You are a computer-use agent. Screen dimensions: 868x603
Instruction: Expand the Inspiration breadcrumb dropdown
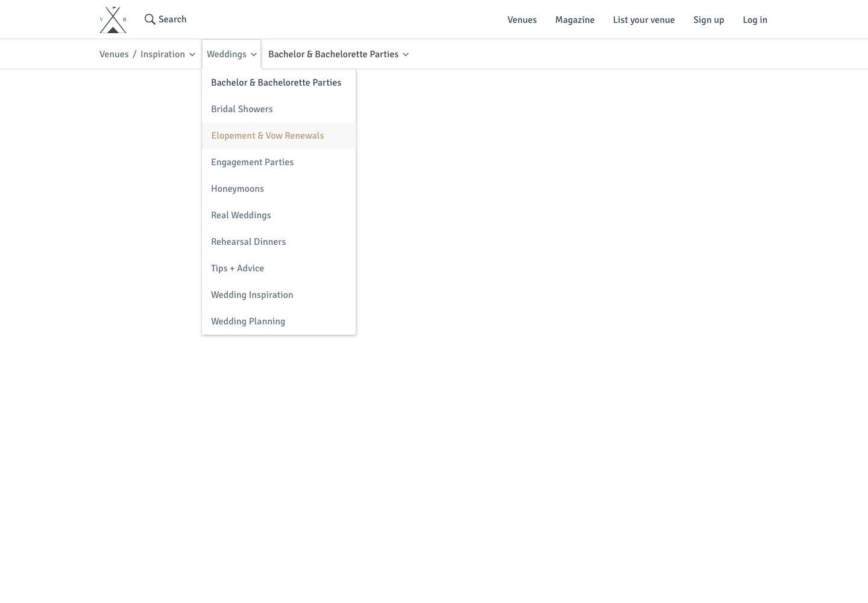(168, 54)
